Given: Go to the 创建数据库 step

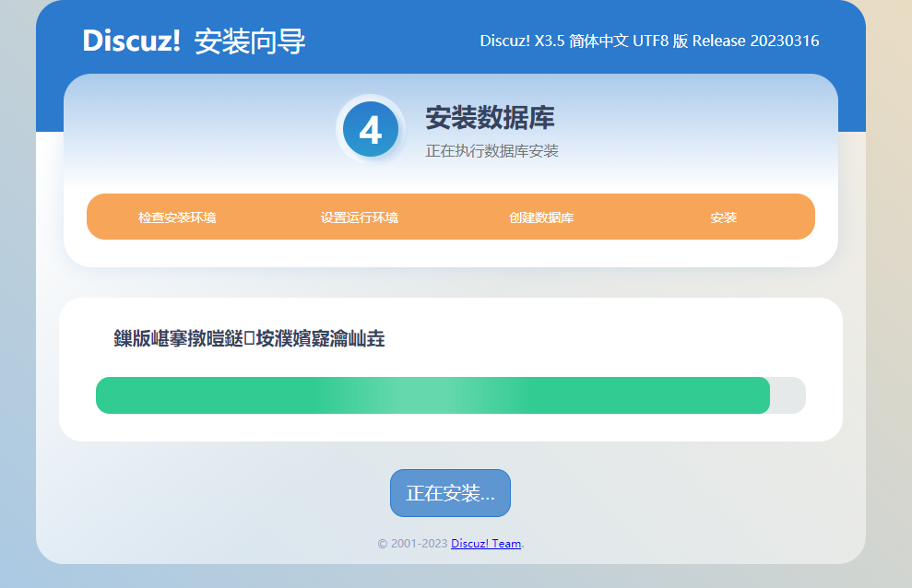Looking at the screenshot, I should (541, 218).
